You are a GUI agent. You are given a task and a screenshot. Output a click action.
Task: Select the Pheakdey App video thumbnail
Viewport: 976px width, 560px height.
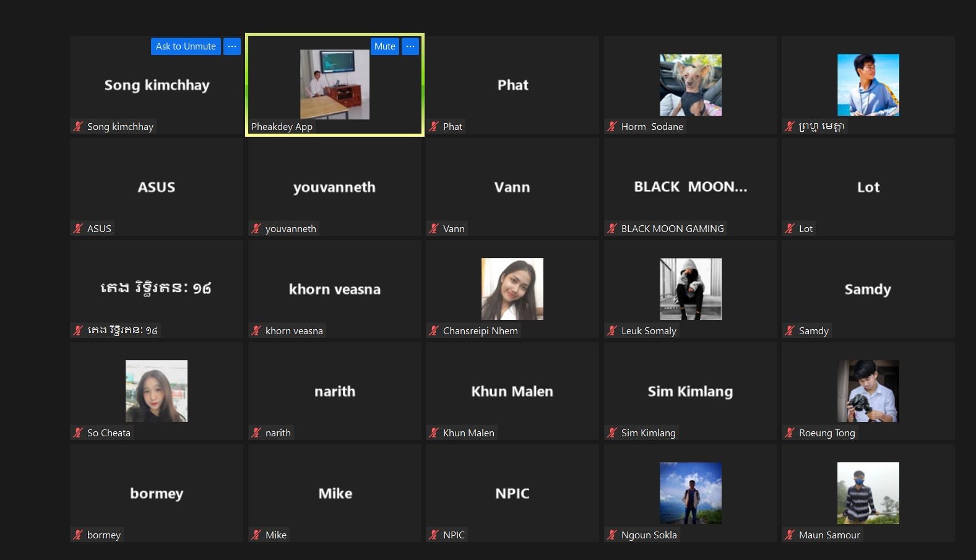click(334, 84)
